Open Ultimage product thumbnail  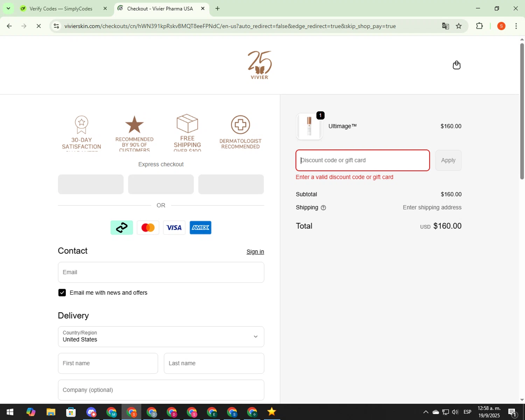tap(309, 126)
